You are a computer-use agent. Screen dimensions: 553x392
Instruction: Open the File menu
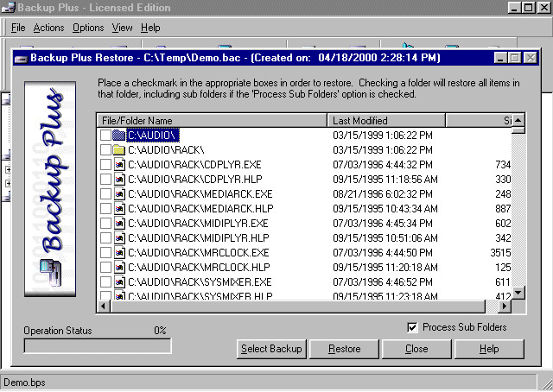[x=18, y=28]
